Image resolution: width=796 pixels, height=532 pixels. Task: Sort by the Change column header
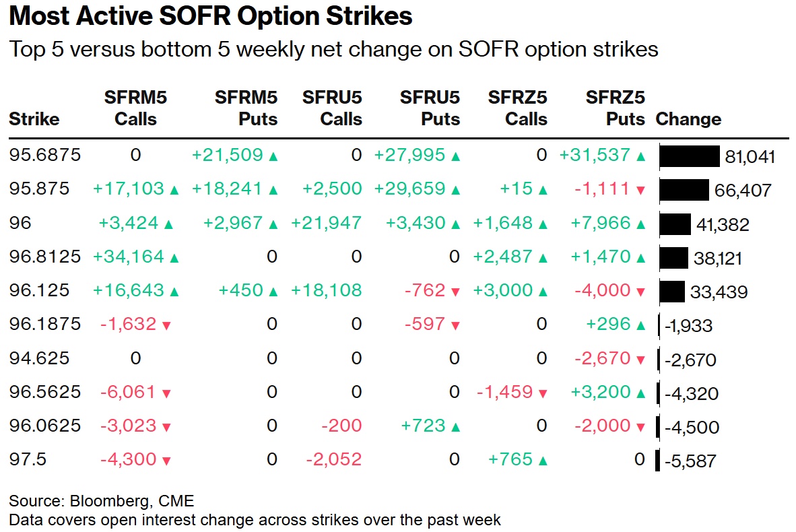pos(688,119)
